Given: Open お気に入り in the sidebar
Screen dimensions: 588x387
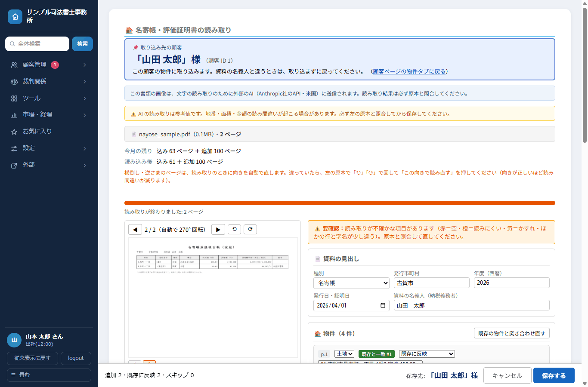Looking at the screenshot, I should (x=49, y=132).
